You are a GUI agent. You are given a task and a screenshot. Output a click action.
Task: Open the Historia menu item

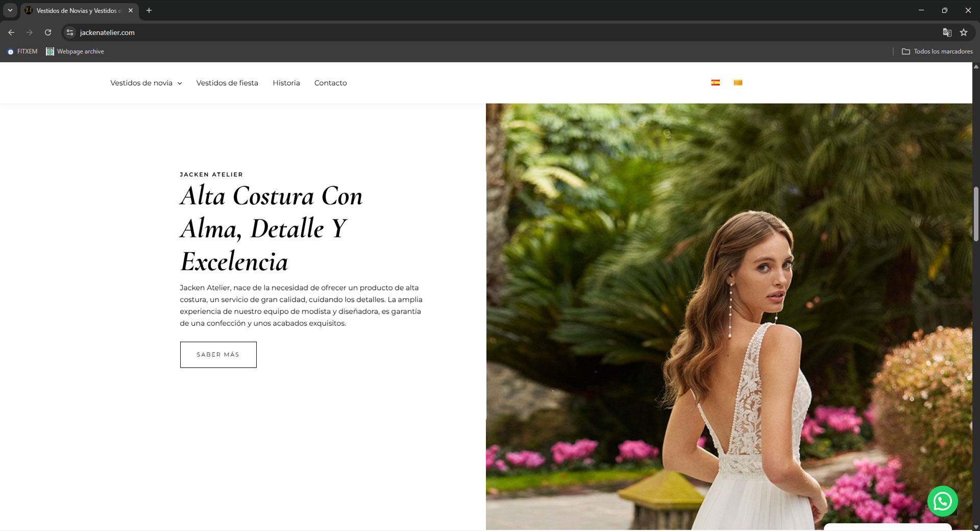tap(286, 83)
